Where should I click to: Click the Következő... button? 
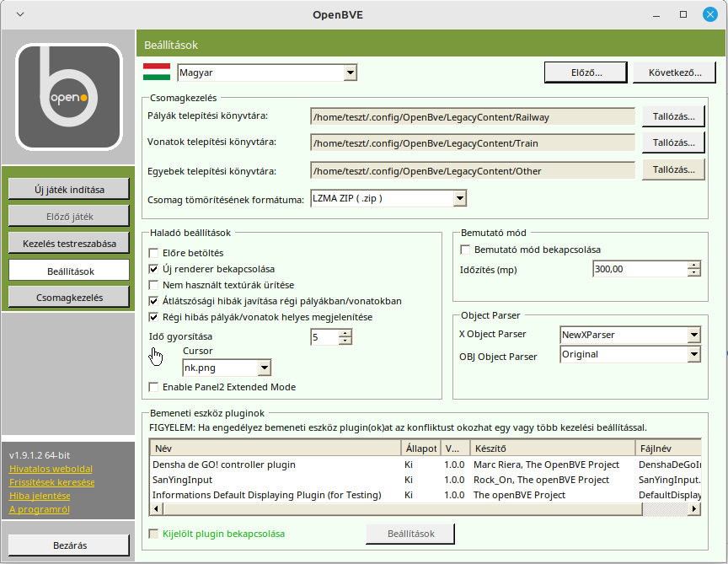pos(674,73)
